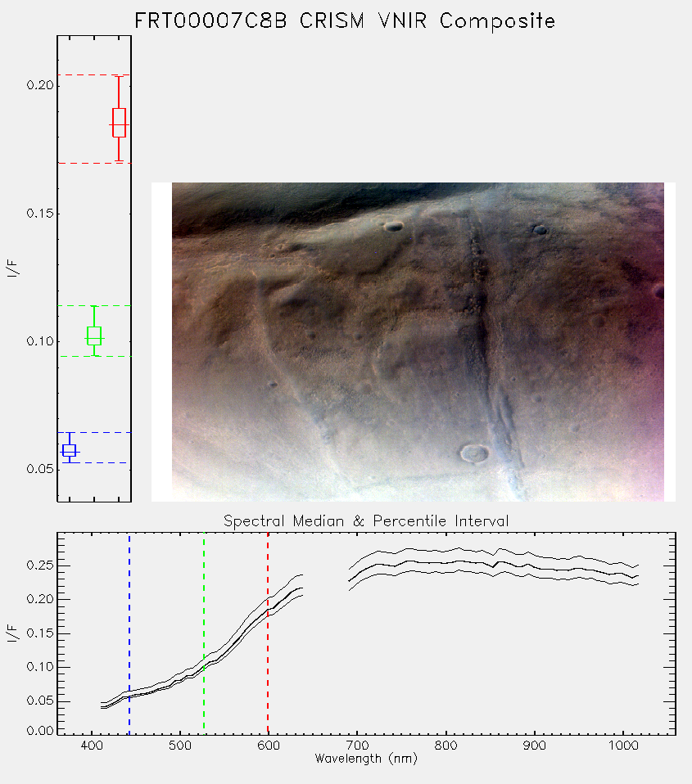The image size is (692, 784).
Task: Click the Spectral Median & Percentile Interval heading
Action: [366, 521]
